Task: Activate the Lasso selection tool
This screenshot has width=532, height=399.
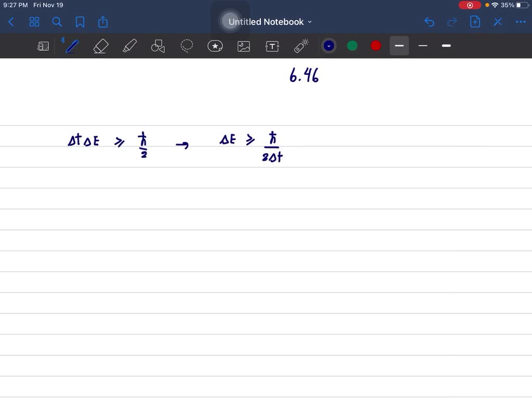Action: tap(187, 46)
